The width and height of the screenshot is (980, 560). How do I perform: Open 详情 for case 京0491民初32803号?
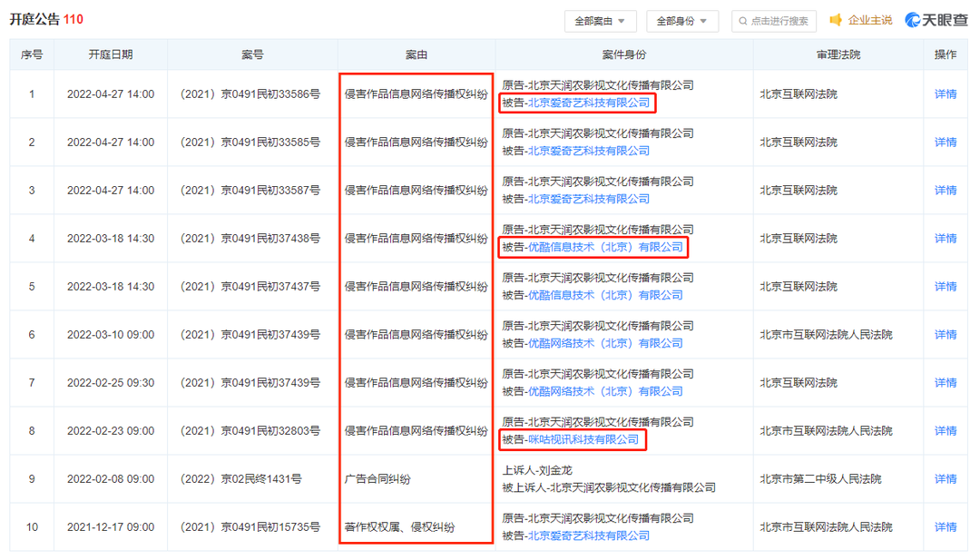[945, 430]
